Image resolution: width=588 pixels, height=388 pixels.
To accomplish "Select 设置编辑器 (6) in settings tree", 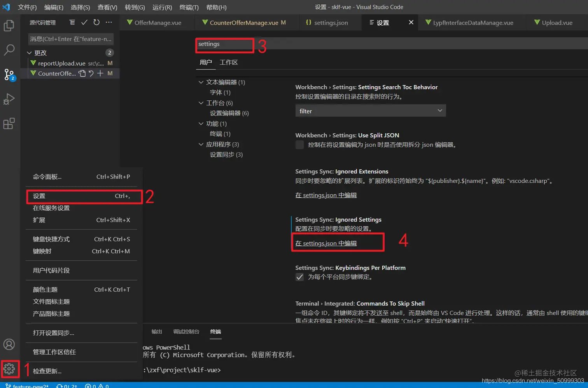I will point(229,113).
